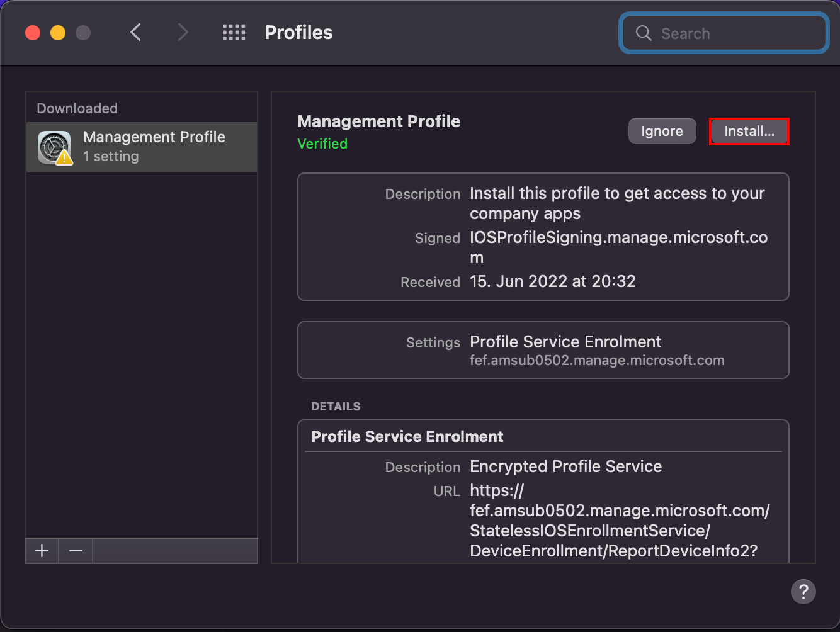This screenshot has width=840, height=632.
Task: Click the DETAILS section header
Action: [x=336, y=407]
